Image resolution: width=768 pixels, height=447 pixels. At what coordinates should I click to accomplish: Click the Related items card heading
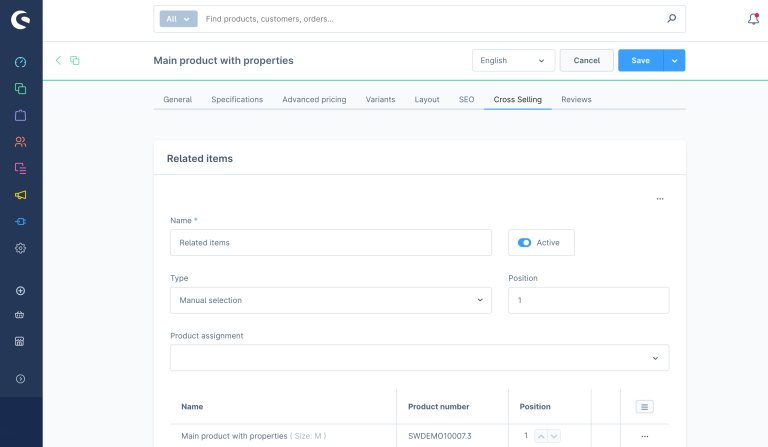coord(200,159)
